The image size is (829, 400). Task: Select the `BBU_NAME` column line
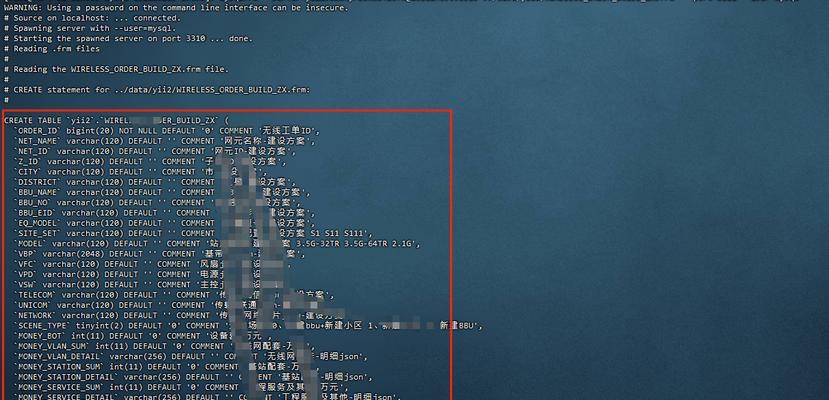point(162,192)
